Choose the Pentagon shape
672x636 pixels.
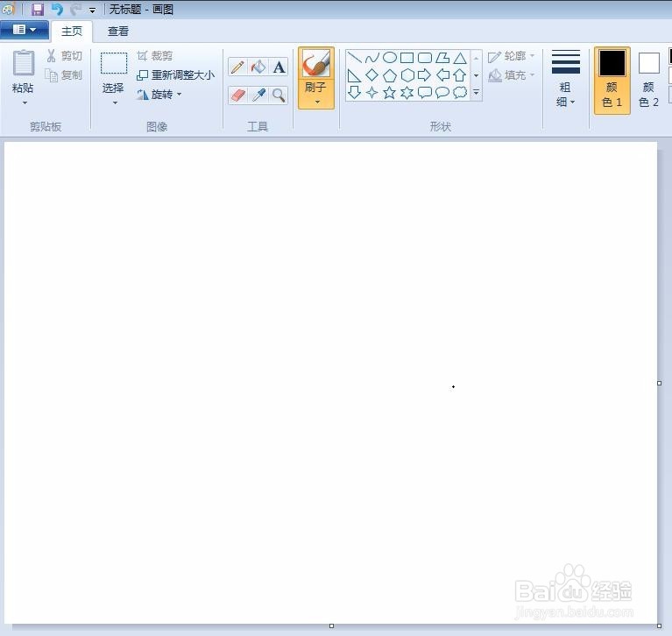point(390,75)
